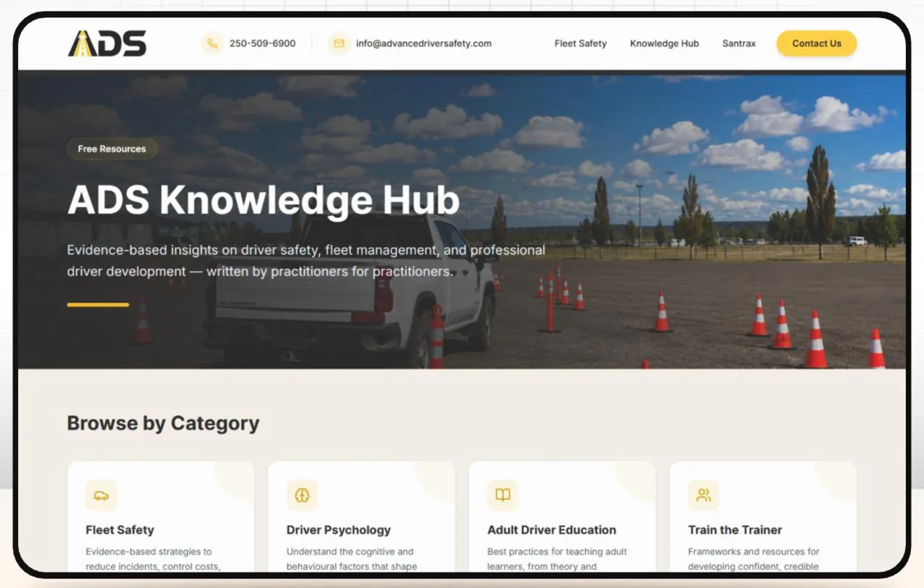Go to Santrax in the top navigation
924x588 pixels.
coord(739,43)
